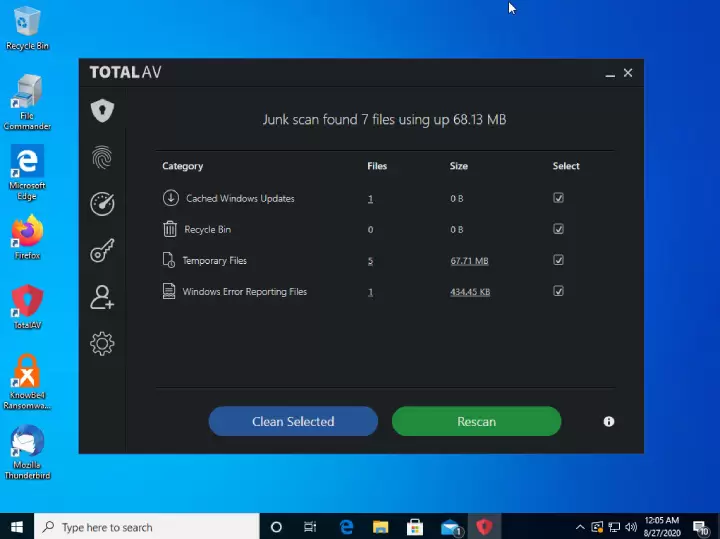The image size is (720, 539).
Task: Open the Windows Start menu
Action: click(17, 527)
